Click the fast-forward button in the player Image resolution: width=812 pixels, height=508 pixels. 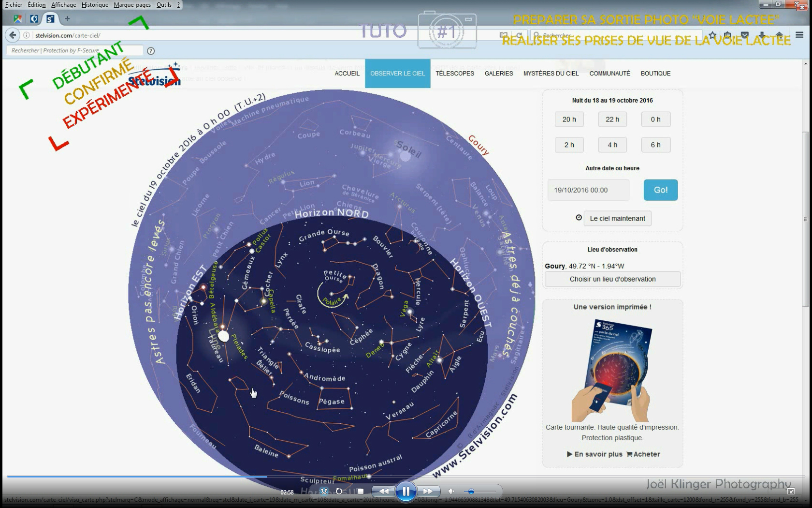428,491
